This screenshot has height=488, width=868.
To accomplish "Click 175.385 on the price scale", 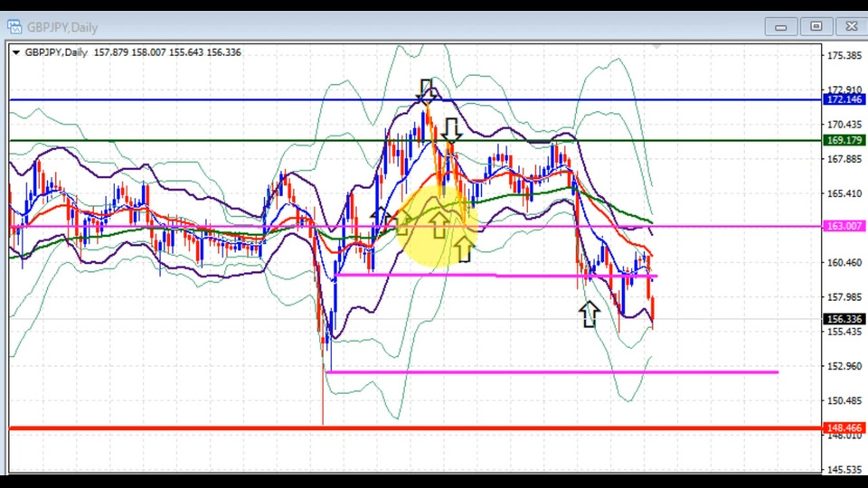I will (x=844, y=55).
